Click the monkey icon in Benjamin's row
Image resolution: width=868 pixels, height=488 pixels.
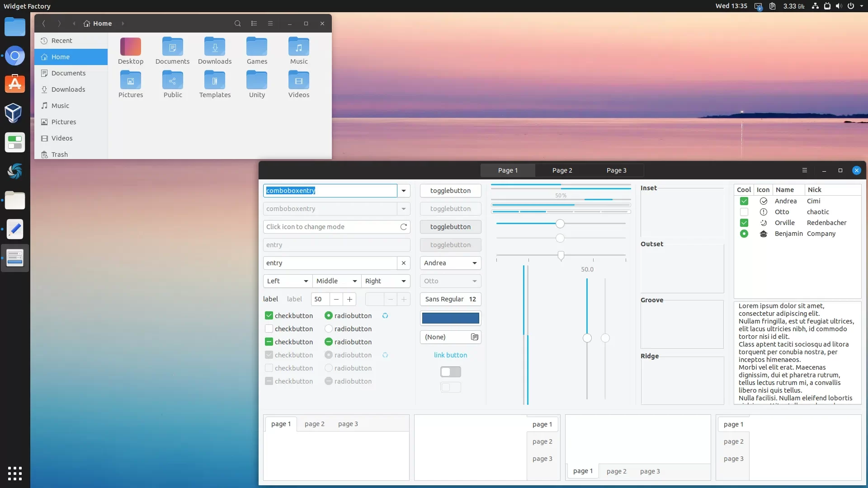pyautogui.click(x=764, y=234)
